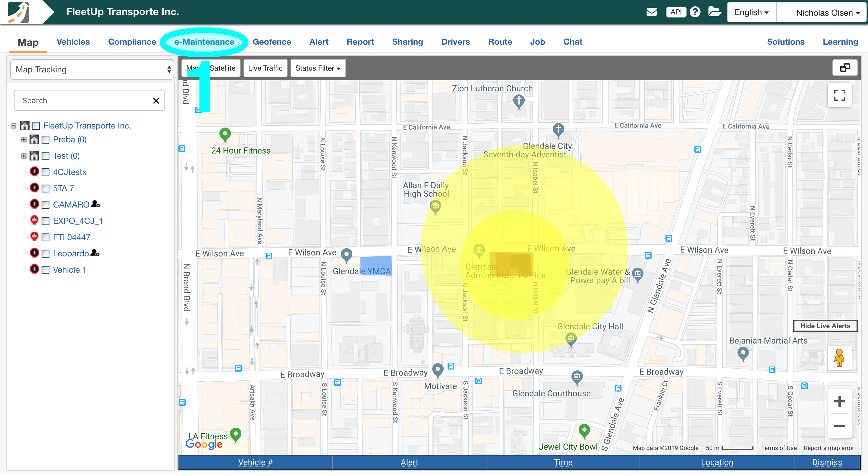
Task: Sort alerts by Vehicle # column
Action: (255, 462)
